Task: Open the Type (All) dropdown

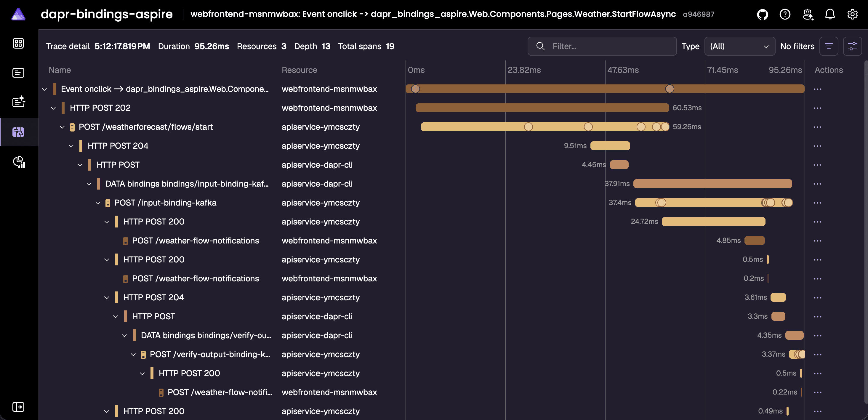Action: (740, 46)
